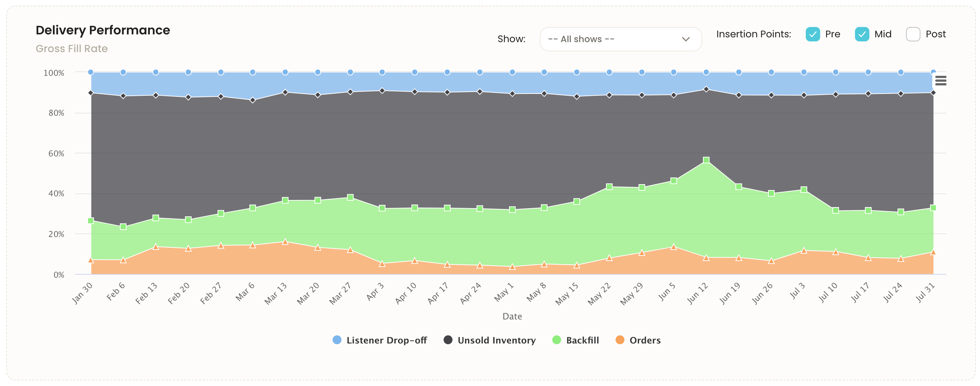
Task: Disable the Mid insertion point checkbox
Action: click(862, 34)
